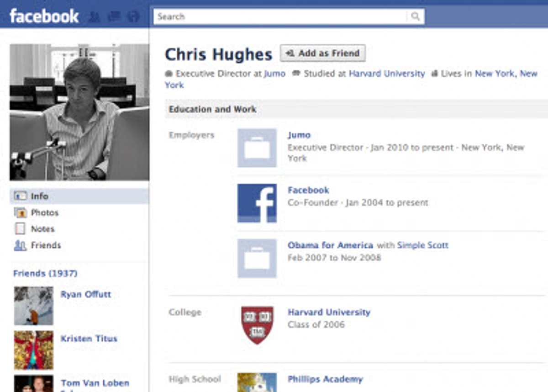Screen dimensions: 548x392
Task: Click Ryan Offutt's friend thumbnail
Action: [33, 306]
